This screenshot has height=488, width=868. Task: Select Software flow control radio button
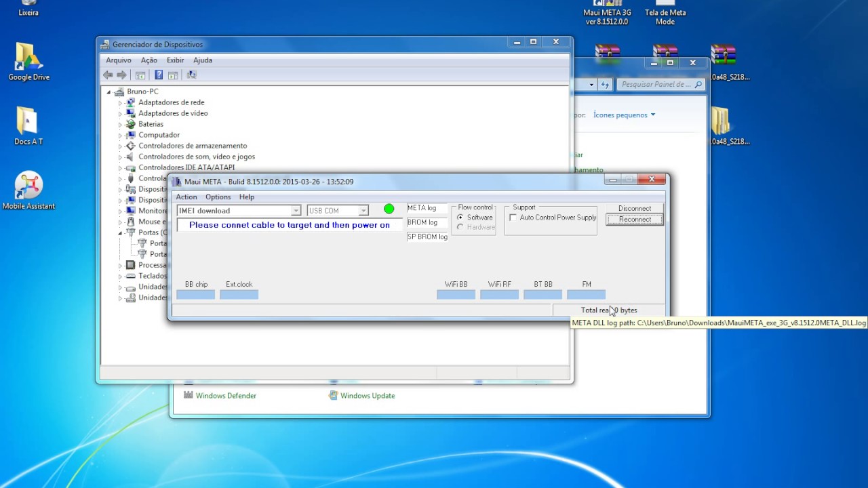460,218
